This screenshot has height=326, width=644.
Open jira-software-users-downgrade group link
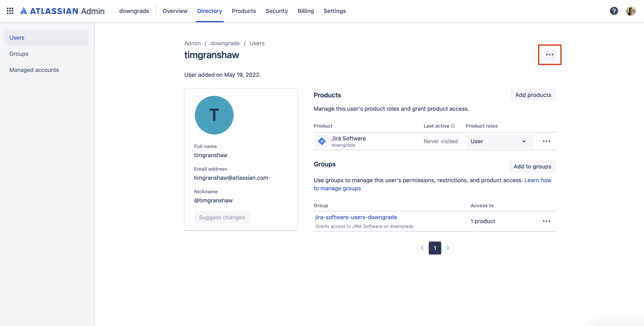(356, 217)
